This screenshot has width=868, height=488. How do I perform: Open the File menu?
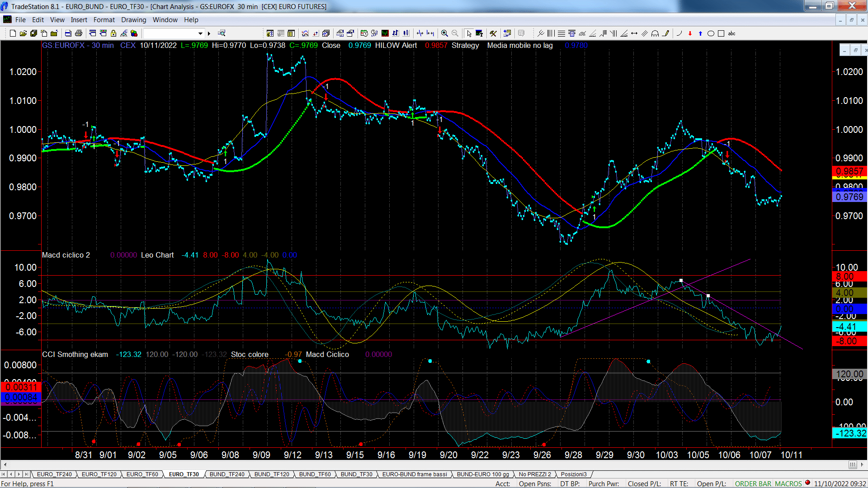(x=20, y=20)
